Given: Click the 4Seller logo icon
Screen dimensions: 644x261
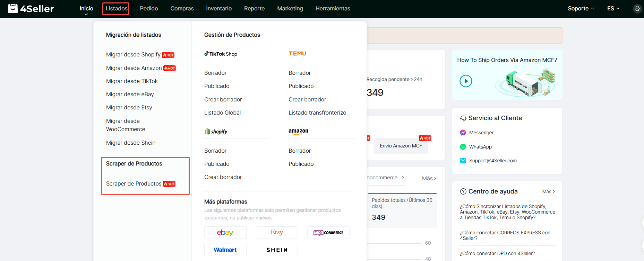Looking at the screenshot, I should click(13, 8).
